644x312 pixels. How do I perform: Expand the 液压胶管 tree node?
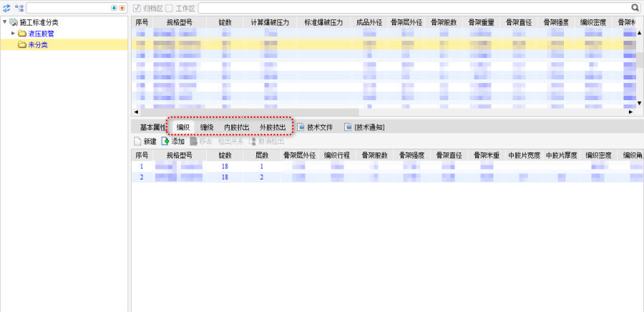13,33
